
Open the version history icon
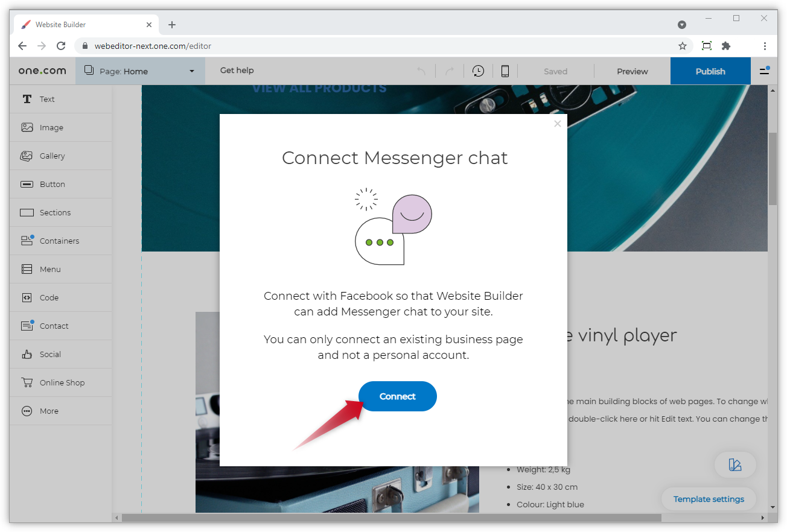point(478,71)
